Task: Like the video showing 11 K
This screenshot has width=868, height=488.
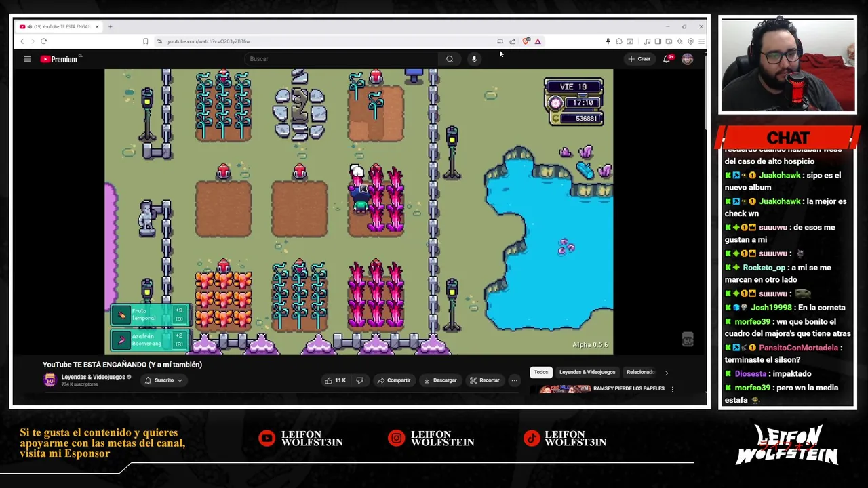Action: click(x=335, y=380)
